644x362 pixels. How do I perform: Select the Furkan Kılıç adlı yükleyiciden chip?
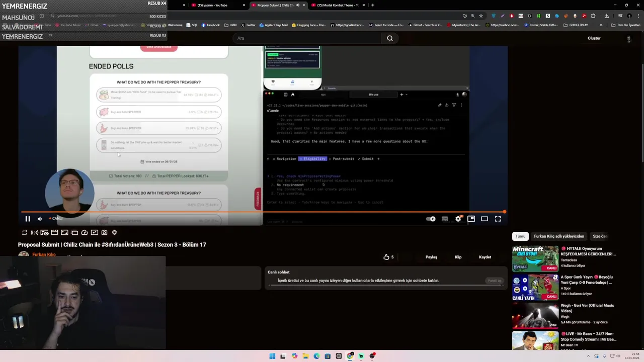click(x=559, y=236)
